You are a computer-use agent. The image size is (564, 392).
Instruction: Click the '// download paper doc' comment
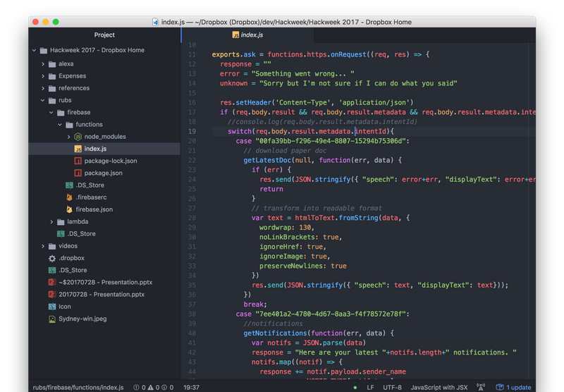285,151
